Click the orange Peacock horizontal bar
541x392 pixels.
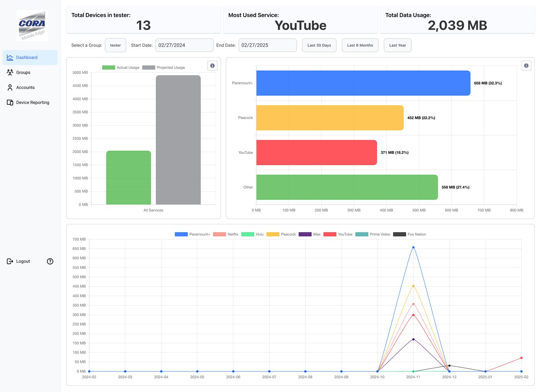[x=330, y=118]
